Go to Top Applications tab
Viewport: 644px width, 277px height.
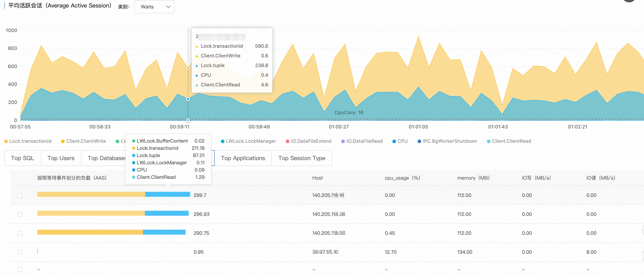pyautogui.click(x=243, y=158)
